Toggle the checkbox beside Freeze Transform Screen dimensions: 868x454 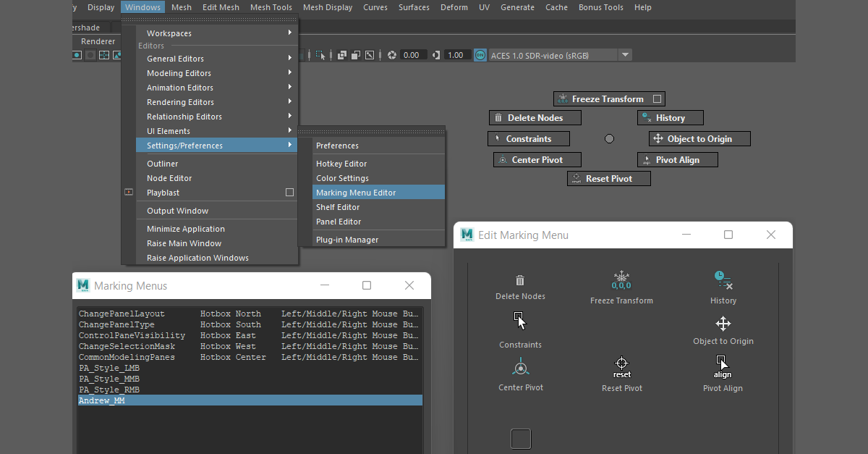657,98
